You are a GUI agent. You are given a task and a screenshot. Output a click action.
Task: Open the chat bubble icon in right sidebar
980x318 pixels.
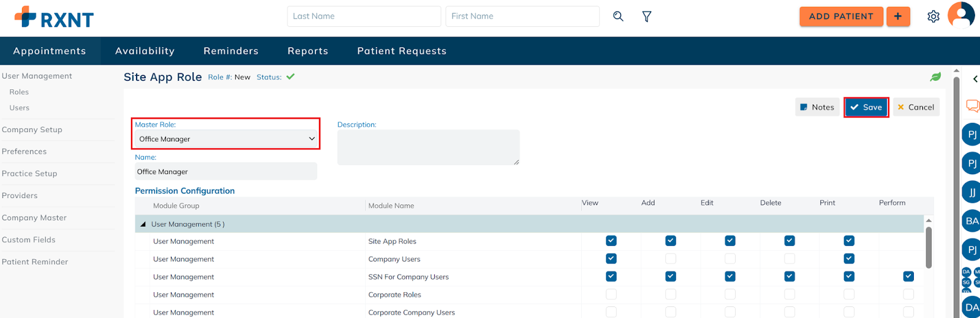point(972,106)
